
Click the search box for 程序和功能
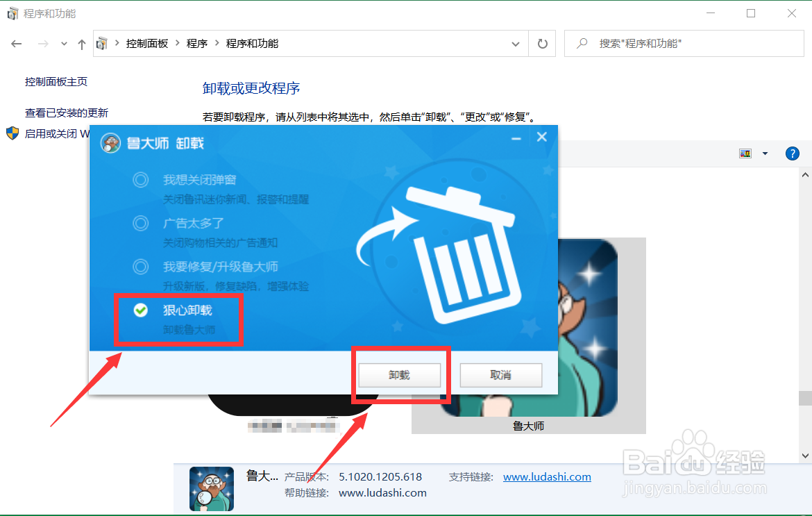click(x=684, y=44)
